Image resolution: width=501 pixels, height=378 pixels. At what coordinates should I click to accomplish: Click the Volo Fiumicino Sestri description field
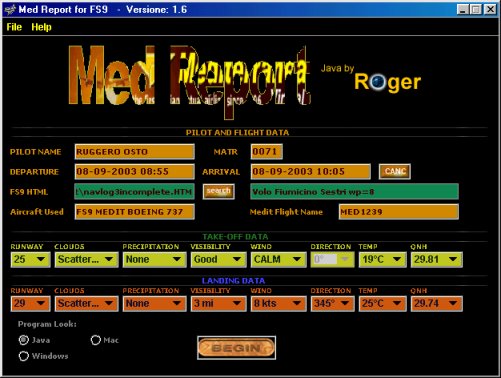pos(354,192)
